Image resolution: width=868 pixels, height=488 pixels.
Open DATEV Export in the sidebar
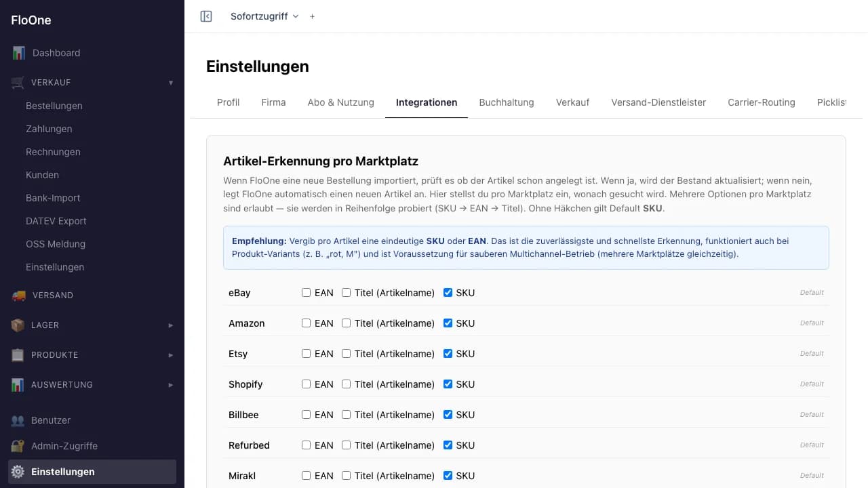[56, 221]
